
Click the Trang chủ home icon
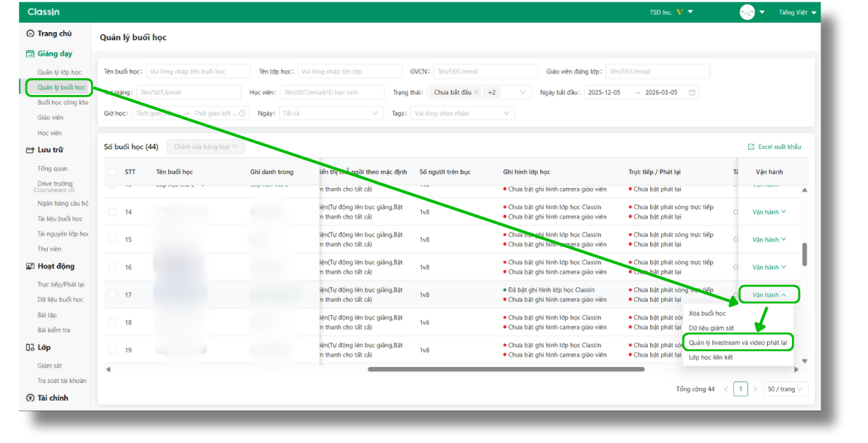(x=30, y=34)
